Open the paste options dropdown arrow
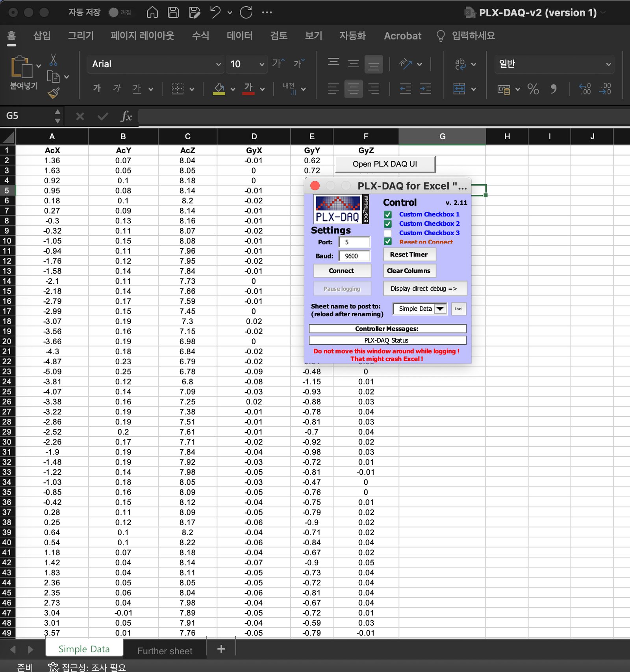630x672 pixels. (x=39, y=66)
